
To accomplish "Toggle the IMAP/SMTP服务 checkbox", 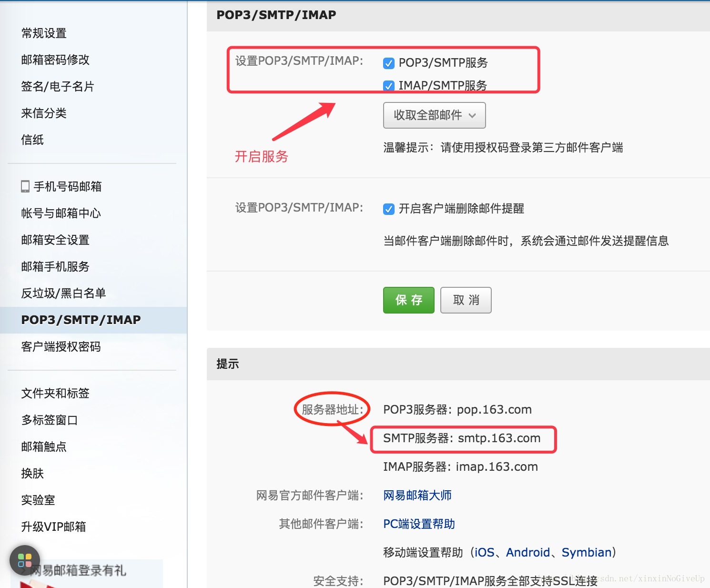I will (389, 86).
